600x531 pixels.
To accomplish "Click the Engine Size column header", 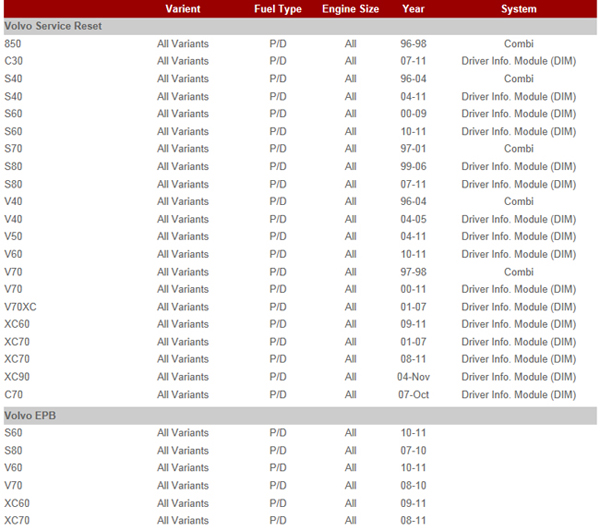I will tap(351, 9).
